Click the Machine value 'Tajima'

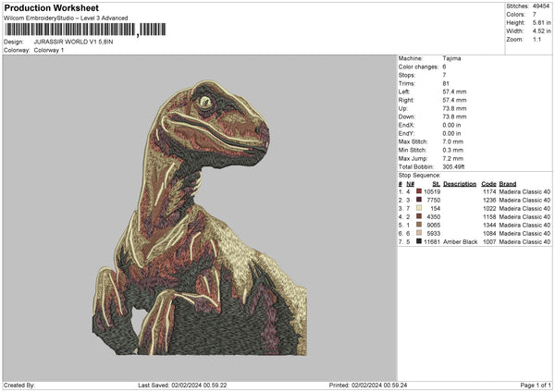tap(451, 58)
